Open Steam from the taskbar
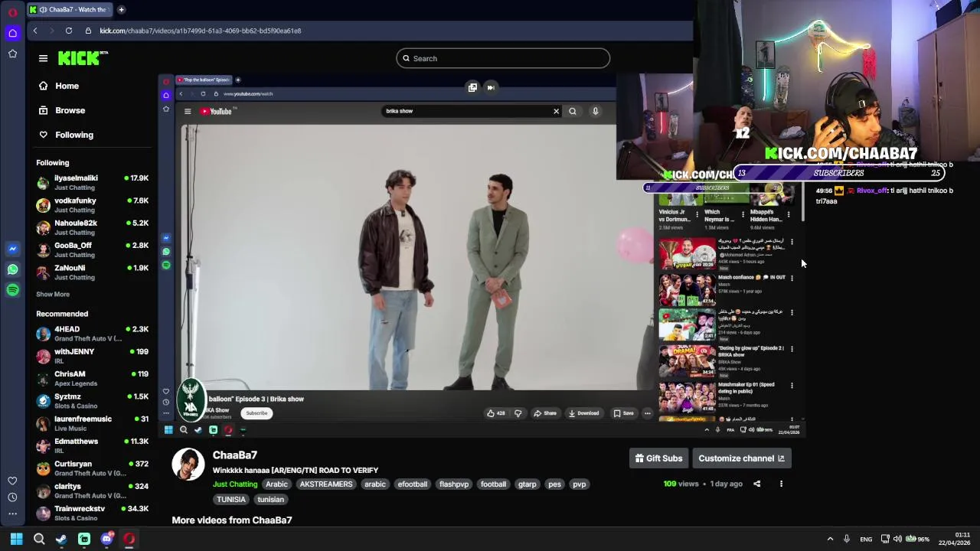This screenshot has width=980, height=551. tap(61, 539)
